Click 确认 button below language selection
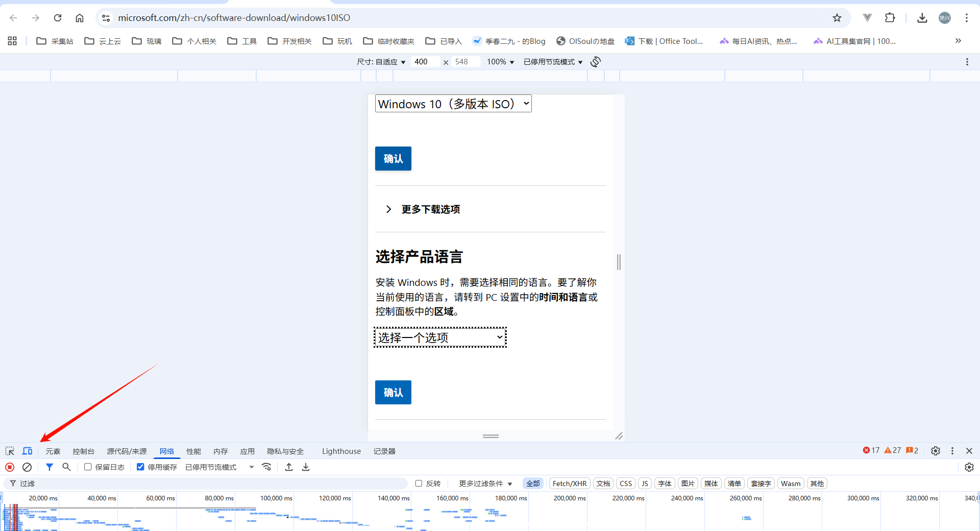This screenshot has height=531, width=980. click(x=393, y=392)
